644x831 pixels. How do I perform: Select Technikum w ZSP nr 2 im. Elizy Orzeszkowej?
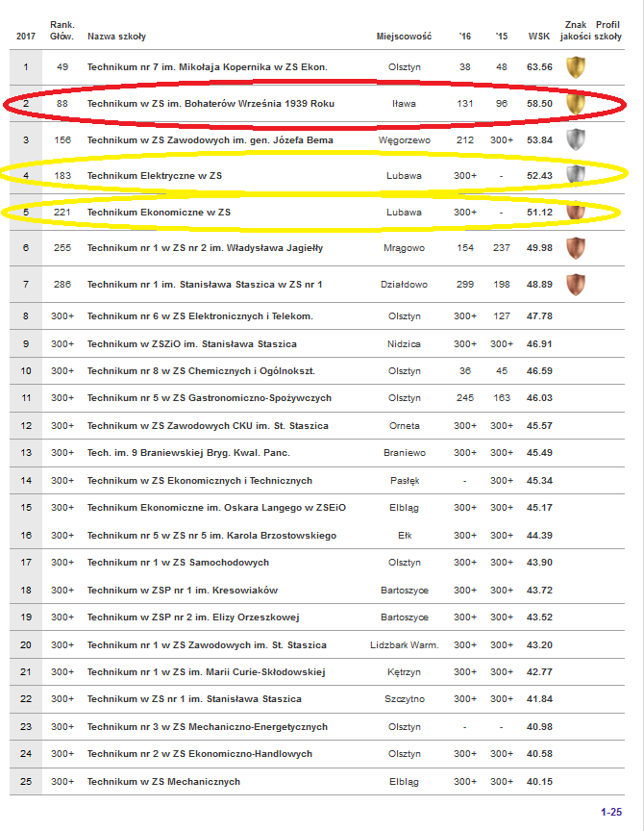pyautogui.click(x=193, y=617)
